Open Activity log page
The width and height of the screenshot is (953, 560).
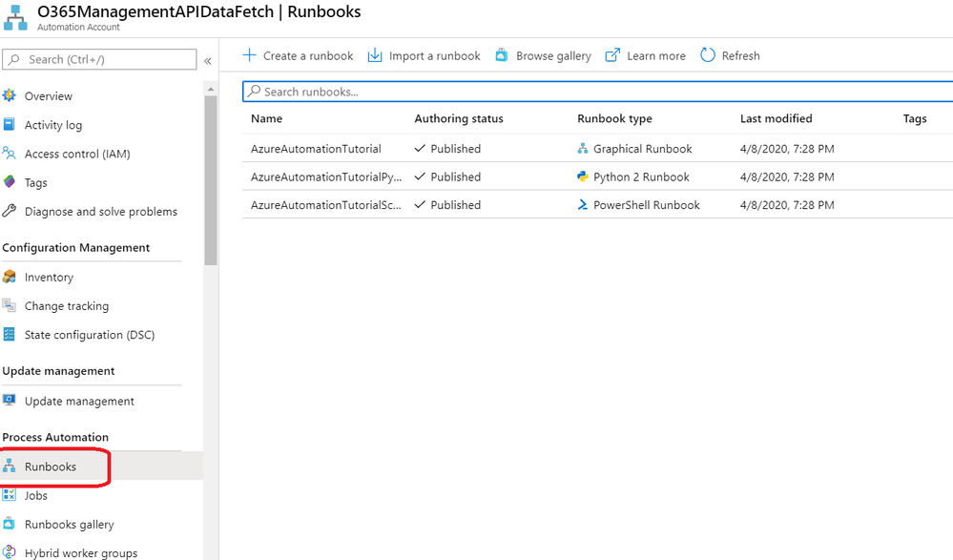(52, 125)
